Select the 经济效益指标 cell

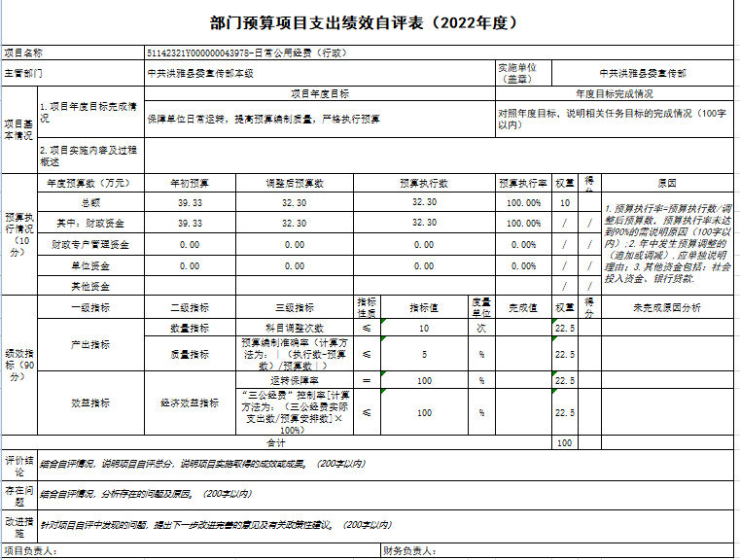(190, 402)
